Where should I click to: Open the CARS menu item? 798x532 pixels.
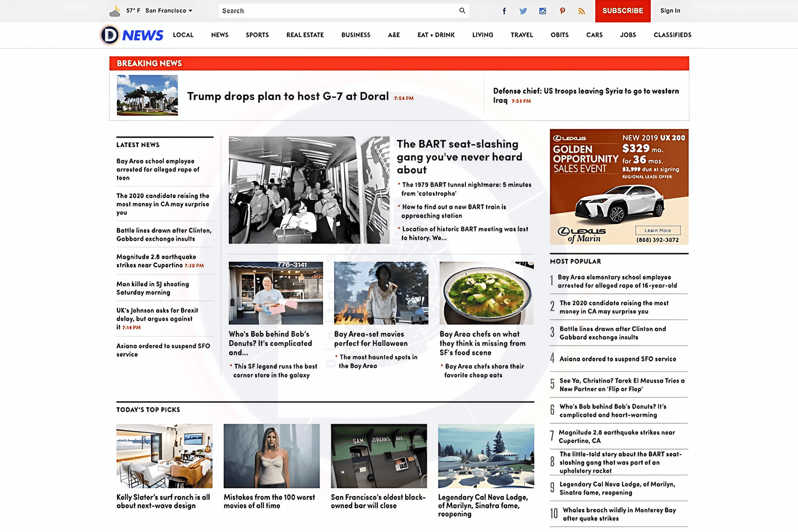tap(594, 35)
